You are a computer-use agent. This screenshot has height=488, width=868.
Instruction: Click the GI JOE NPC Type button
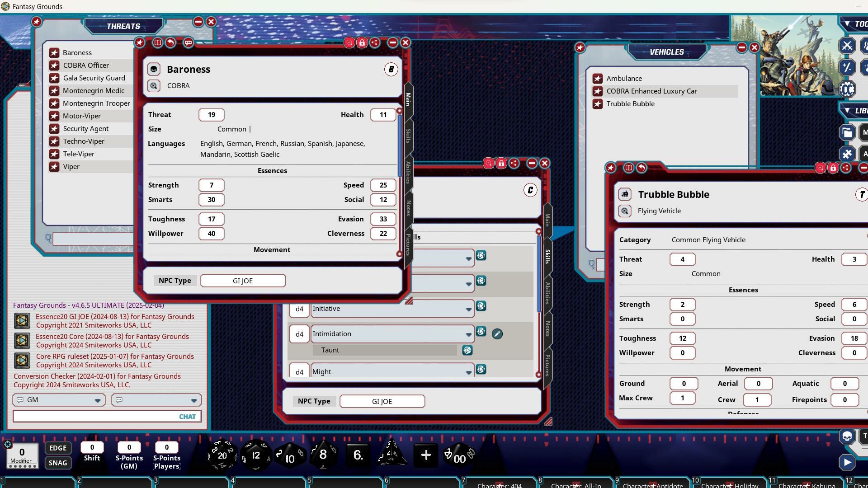coord(243,281)
